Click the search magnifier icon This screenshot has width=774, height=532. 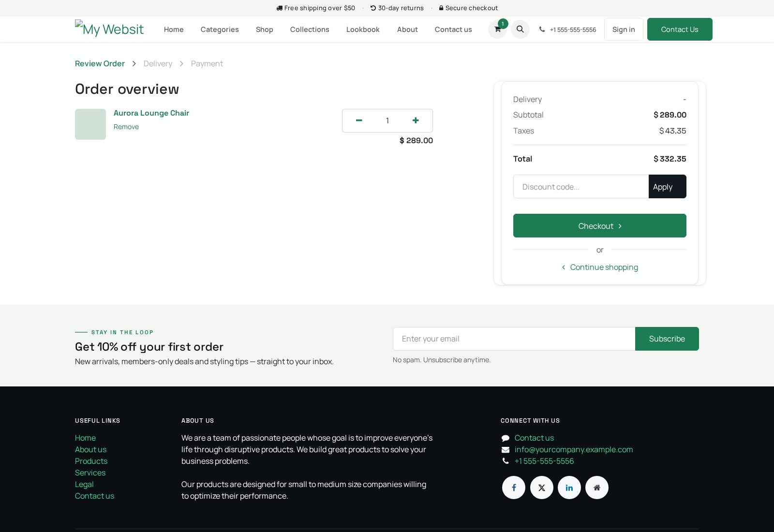[x=520, y=30]
